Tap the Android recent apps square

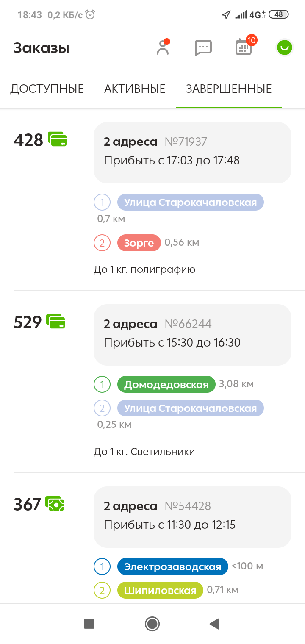[89, 623]
